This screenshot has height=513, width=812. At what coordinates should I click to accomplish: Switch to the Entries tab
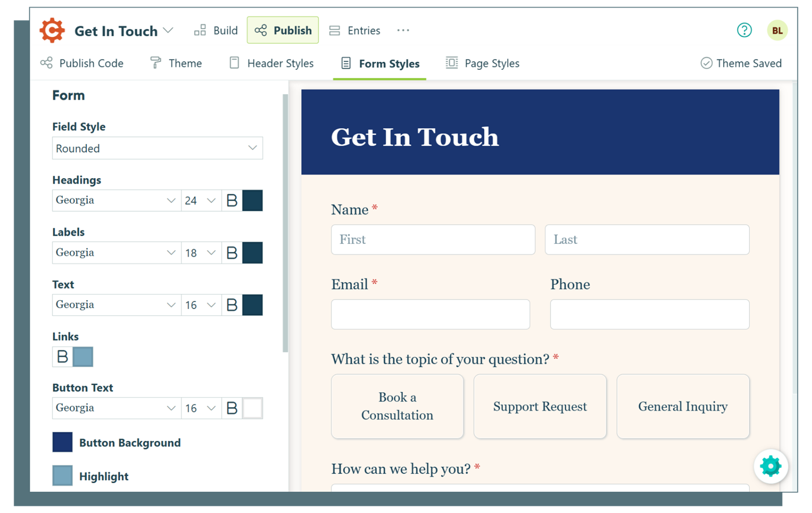click(355, 30)
